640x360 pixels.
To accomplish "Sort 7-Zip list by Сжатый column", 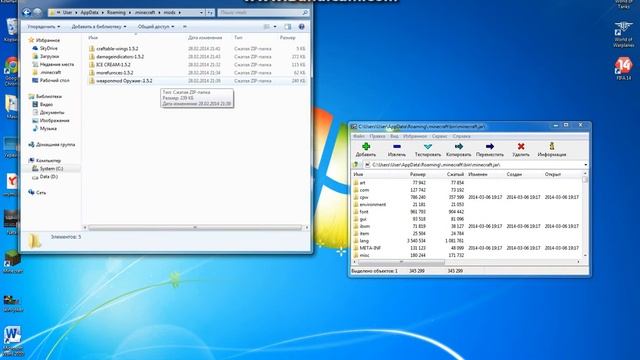I will [455, 174].
